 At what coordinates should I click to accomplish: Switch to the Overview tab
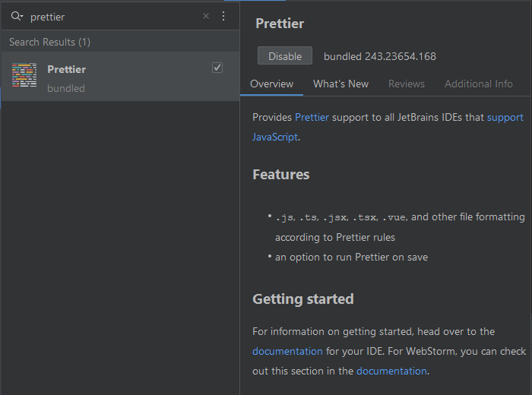tap(271, 84)
